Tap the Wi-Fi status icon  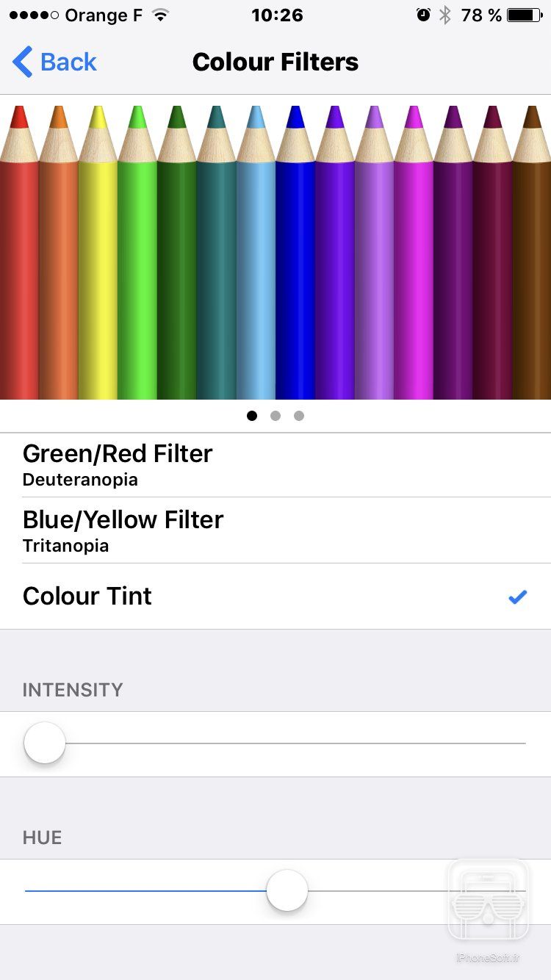pos(159,15)
